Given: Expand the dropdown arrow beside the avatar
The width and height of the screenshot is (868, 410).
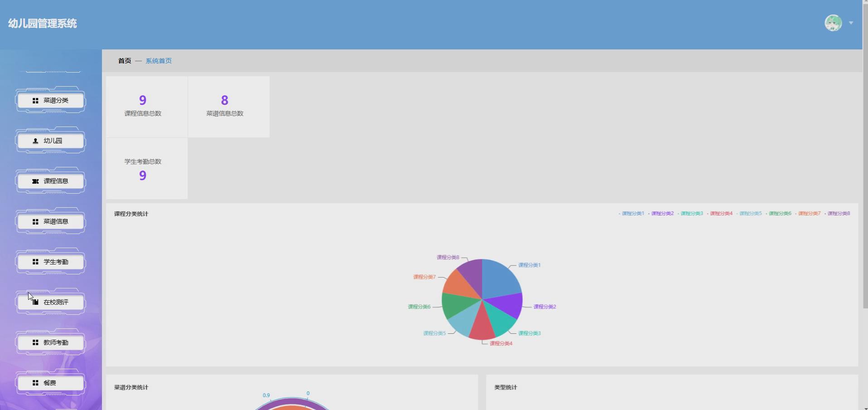Looking at the screenshot, I should 851,23.
